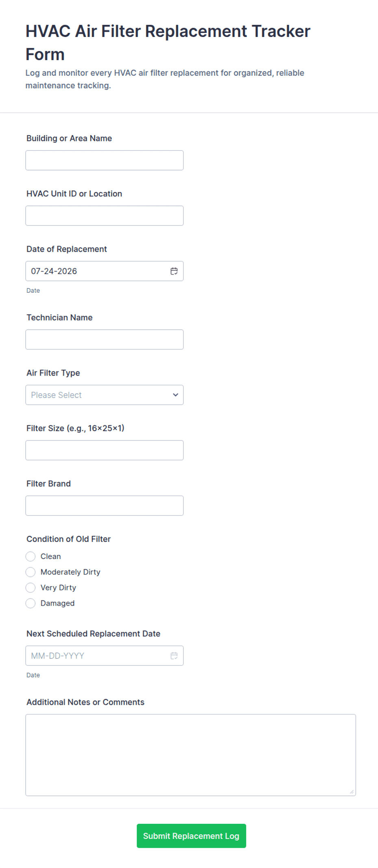
Task: Select the Clean radio option
Action: pos(30,556)
